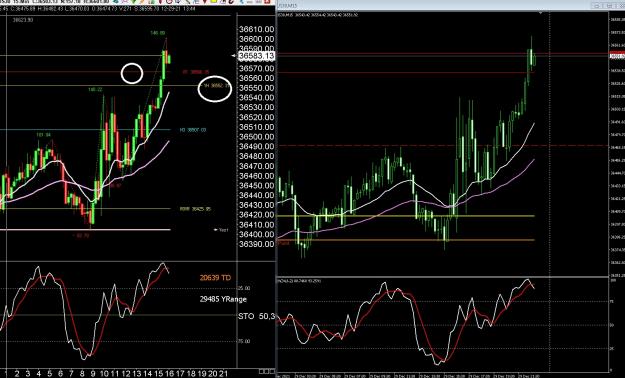Screen dimensions: 625x378
Task: Click hour 21 on the left chart time axis
Action: coord(224,374)
